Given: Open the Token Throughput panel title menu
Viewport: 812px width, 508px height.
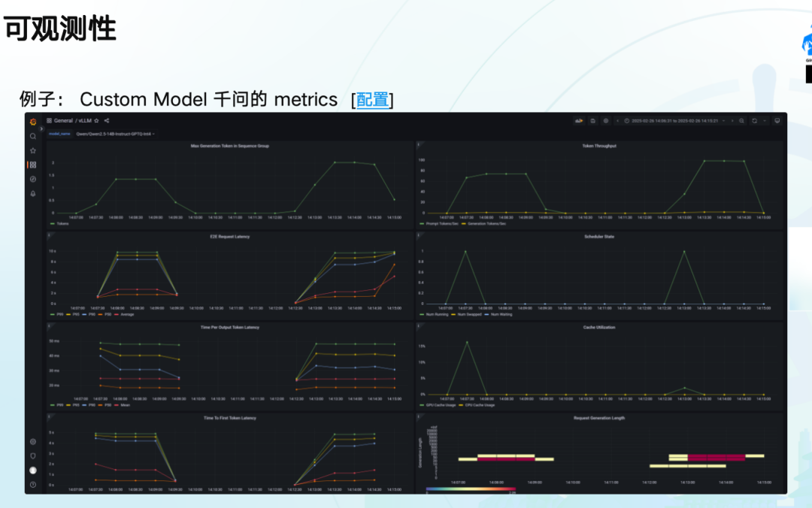Looking at the screenshot, I should [x=599, y=146].
